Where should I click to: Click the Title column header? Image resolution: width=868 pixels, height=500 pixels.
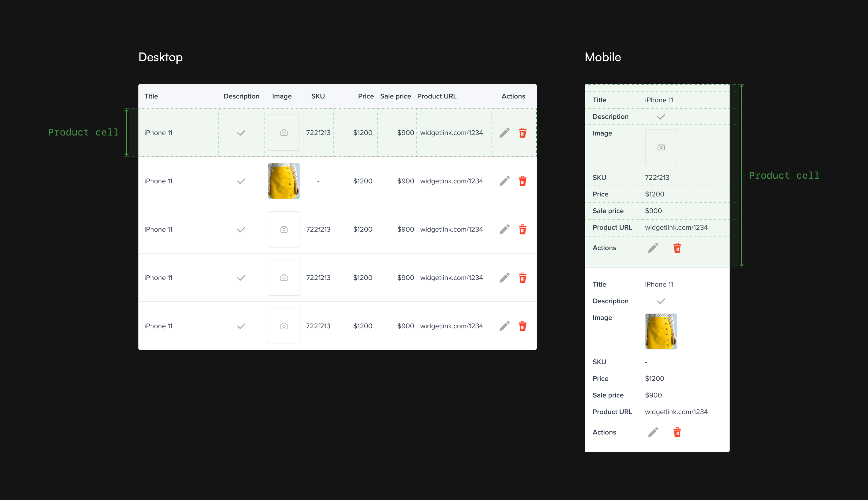[x=151, y=96]
